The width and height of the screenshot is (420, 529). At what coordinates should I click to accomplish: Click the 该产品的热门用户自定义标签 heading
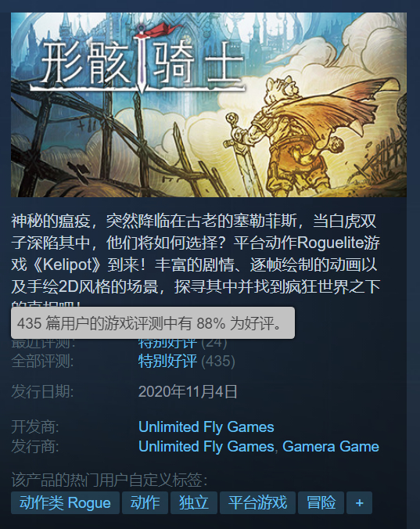pyautogui.click(x=109, y=480)
